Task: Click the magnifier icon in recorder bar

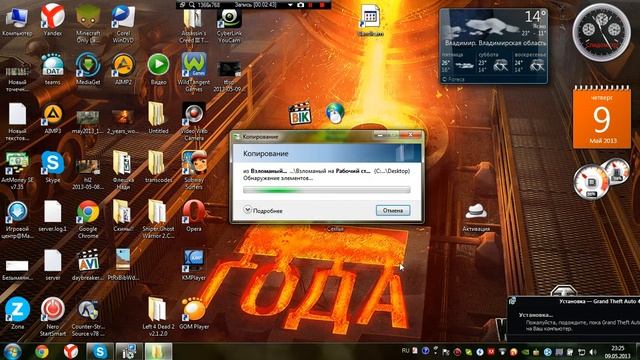Action: (191, 4)
